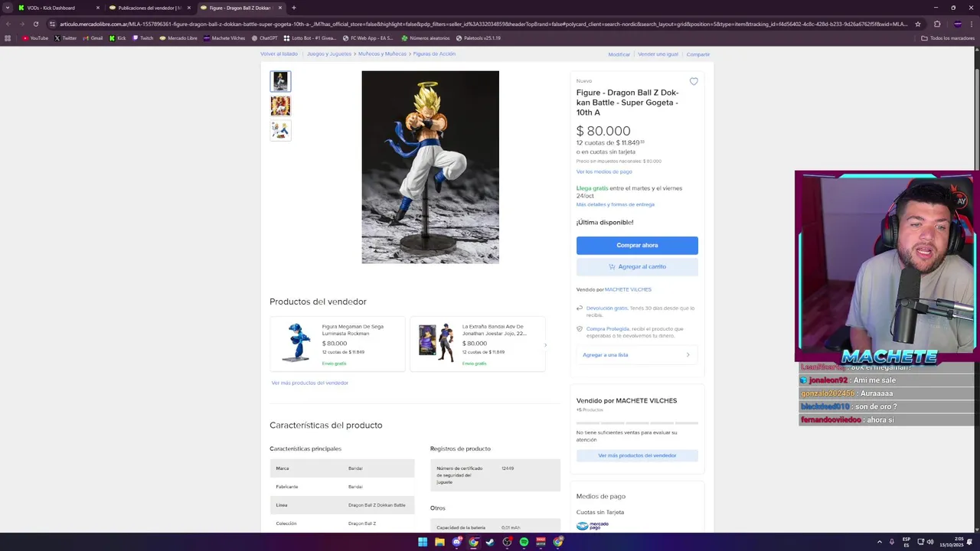Screen dimensions: 980x551
Task: Open the volume tray control
Action: pos(930,542)
